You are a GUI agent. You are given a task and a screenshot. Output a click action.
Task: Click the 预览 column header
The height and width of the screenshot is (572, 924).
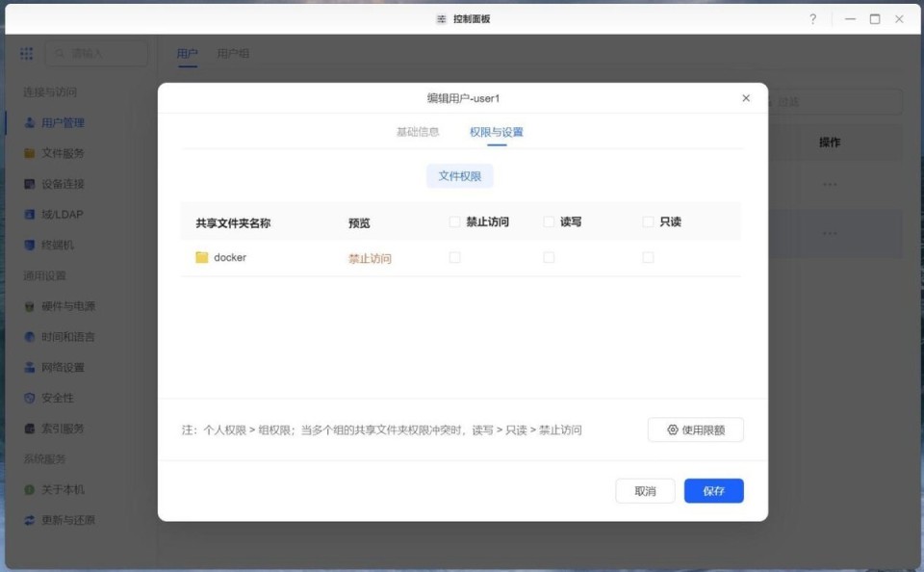point(359,222)
